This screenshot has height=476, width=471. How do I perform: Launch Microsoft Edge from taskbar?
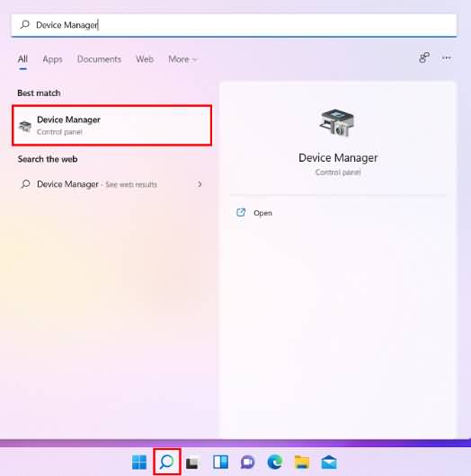click(x=275, y=462)
